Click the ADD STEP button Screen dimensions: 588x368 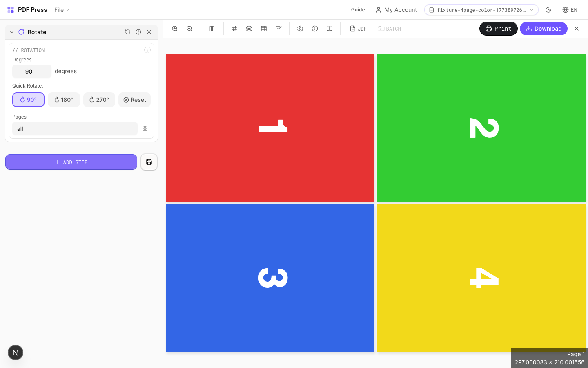tap(71, 162)
